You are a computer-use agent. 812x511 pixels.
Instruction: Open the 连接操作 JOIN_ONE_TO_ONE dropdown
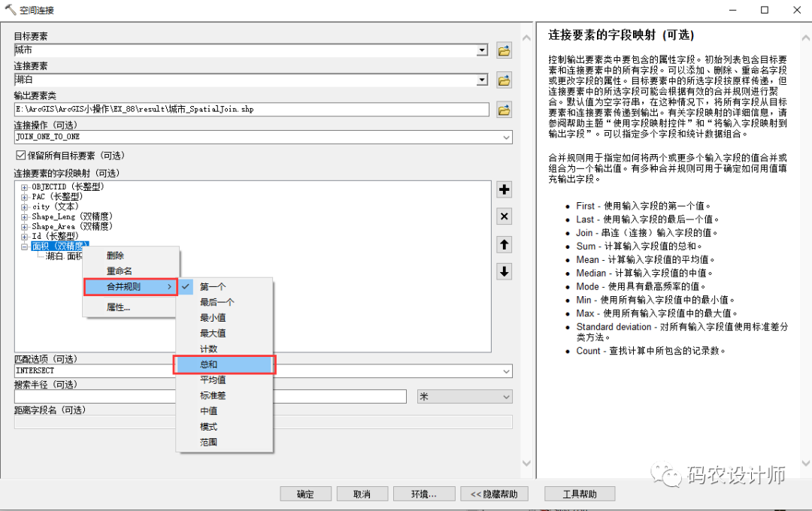pos(506,138)
